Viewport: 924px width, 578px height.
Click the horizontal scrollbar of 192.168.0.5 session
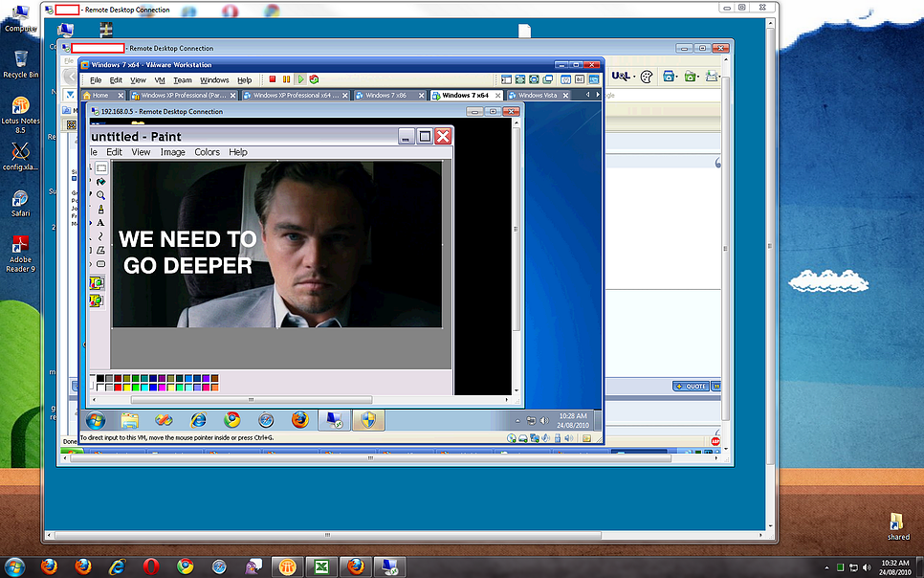click(x=252, y=400)
